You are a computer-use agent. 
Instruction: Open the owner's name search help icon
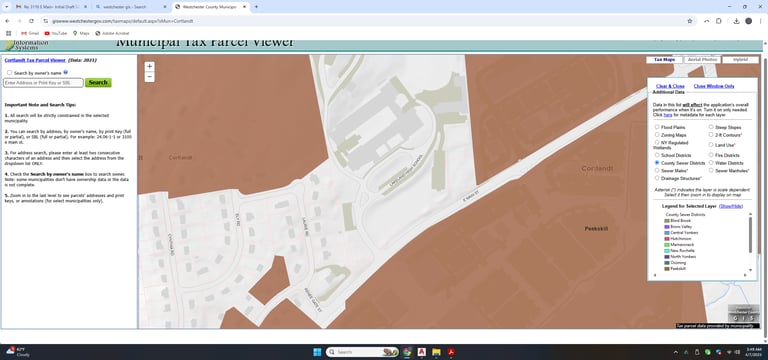(x=66, y=72)
